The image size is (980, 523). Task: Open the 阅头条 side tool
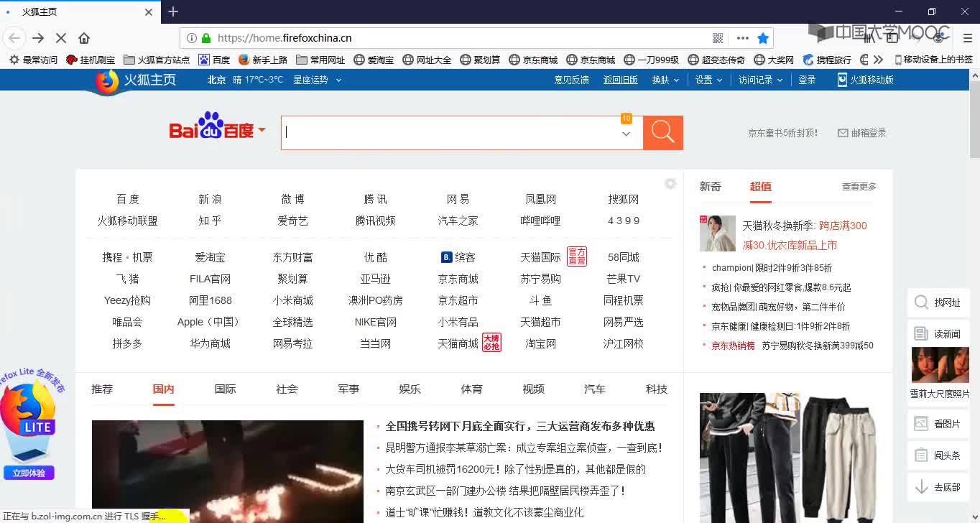click(938, 455)
